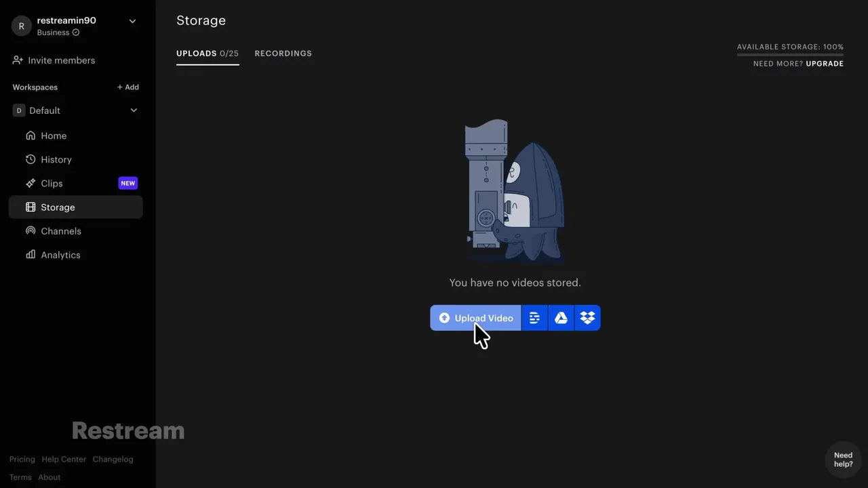Open the Upgrade storage link
Viewport: 868px width, 488px height.
pos(825,64)
